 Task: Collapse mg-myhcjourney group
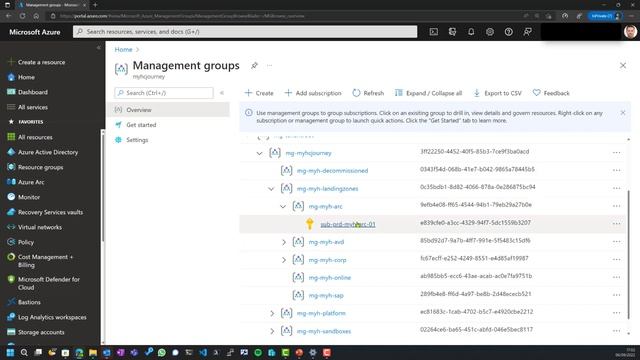(x=260, y=153)
